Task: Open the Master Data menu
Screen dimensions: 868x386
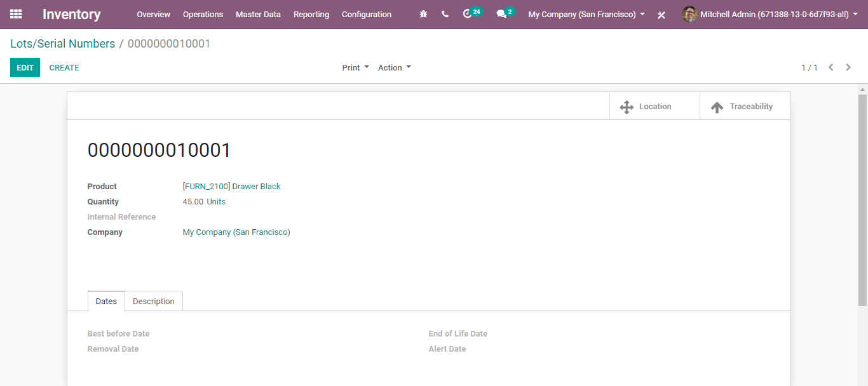Action: (258, 14)
